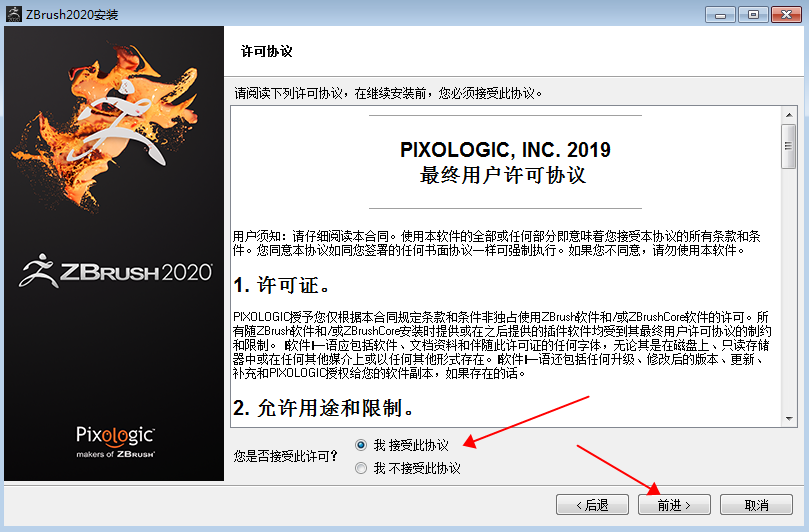The height and width of the screenshot is (532, 809).
Task: Click the ZBrush 2020 logo in the left panel
Action: (x=114, y=271)
